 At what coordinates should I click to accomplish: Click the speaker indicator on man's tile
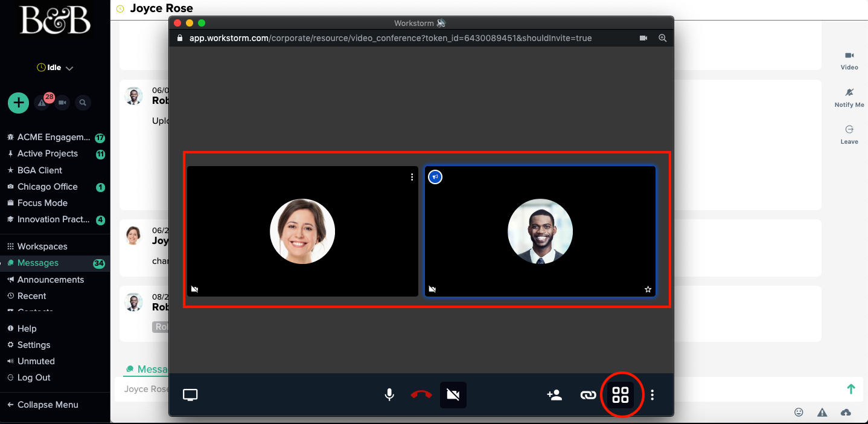tap(435, 177)
